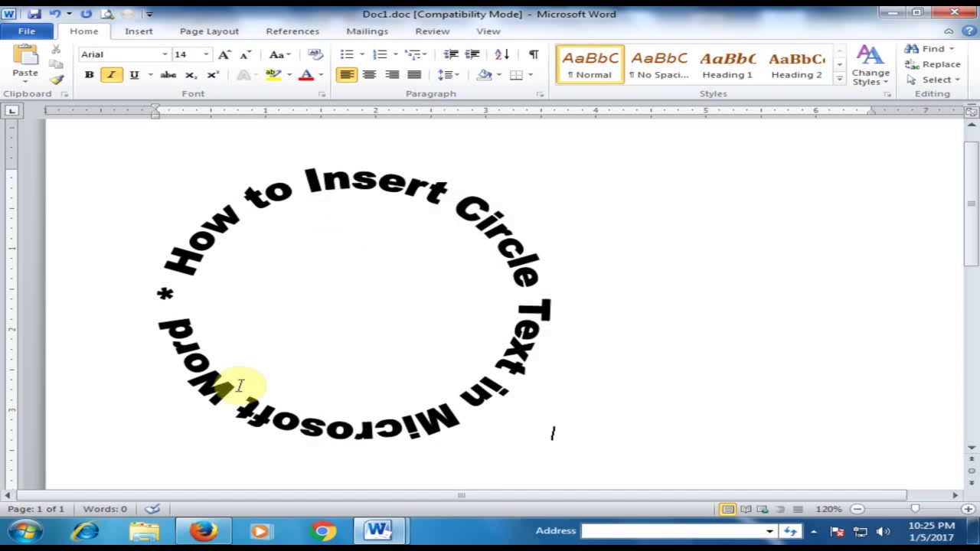Toggle Align Text Right
Screen dimensions: 980x551
tap(392, 75)
